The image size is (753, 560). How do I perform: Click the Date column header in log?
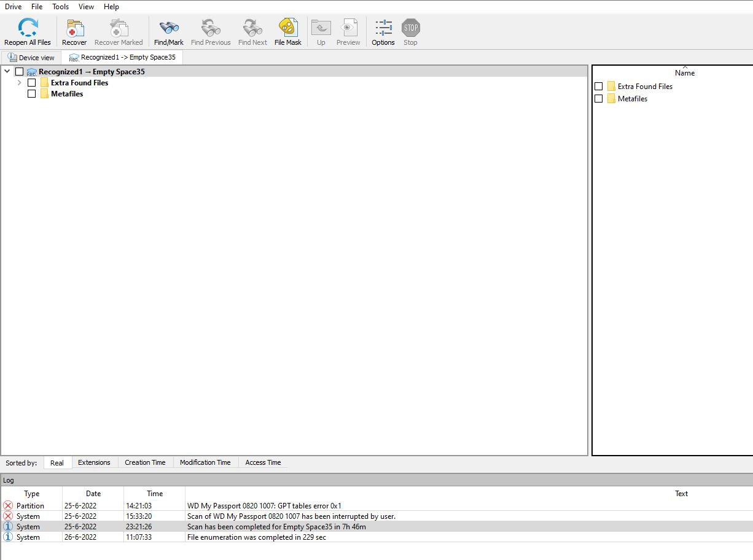coord(93,494)
